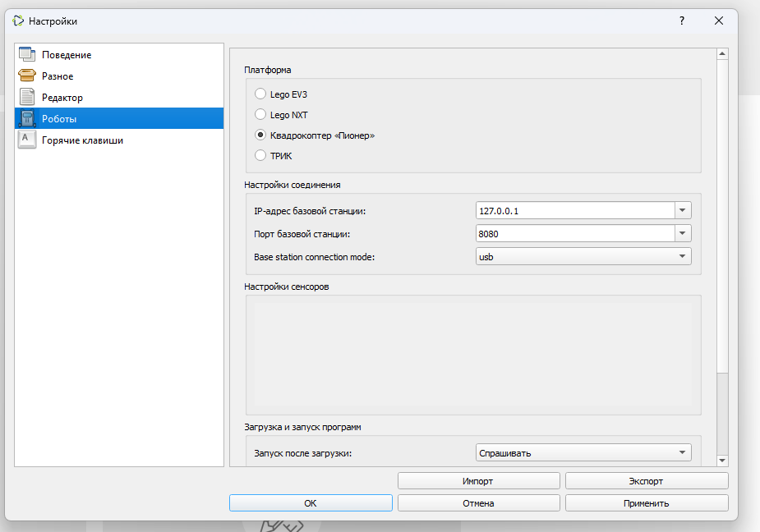Screen dimensions: 760x532
Task: Click the Настройки сенсоров group label
Action: pos(287,287)
